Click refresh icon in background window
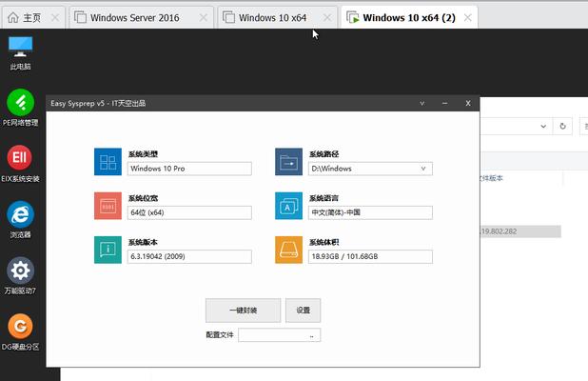Viewport: 588px width, 381px height. [x=562, y=126]
